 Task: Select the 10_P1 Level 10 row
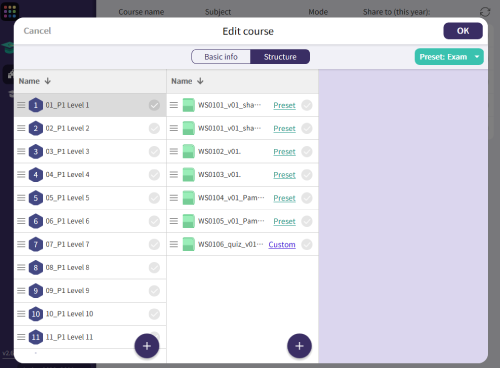click(90, 314)
